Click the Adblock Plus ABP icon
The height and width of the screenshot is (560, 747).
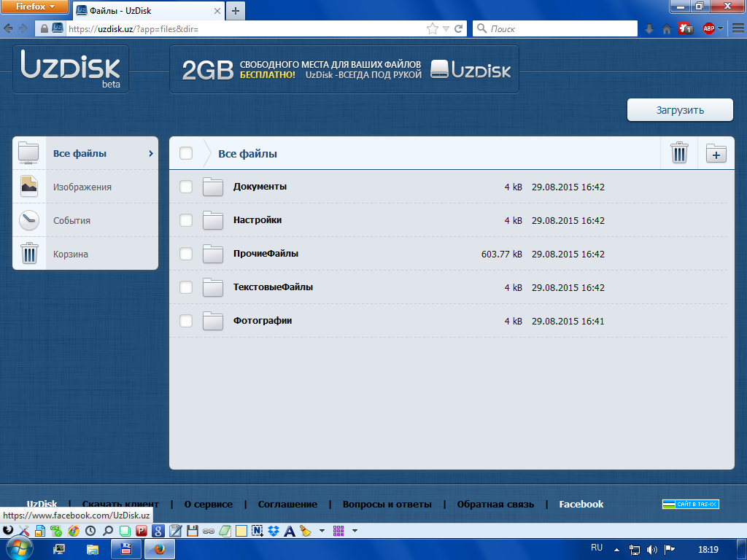point(708,29)
